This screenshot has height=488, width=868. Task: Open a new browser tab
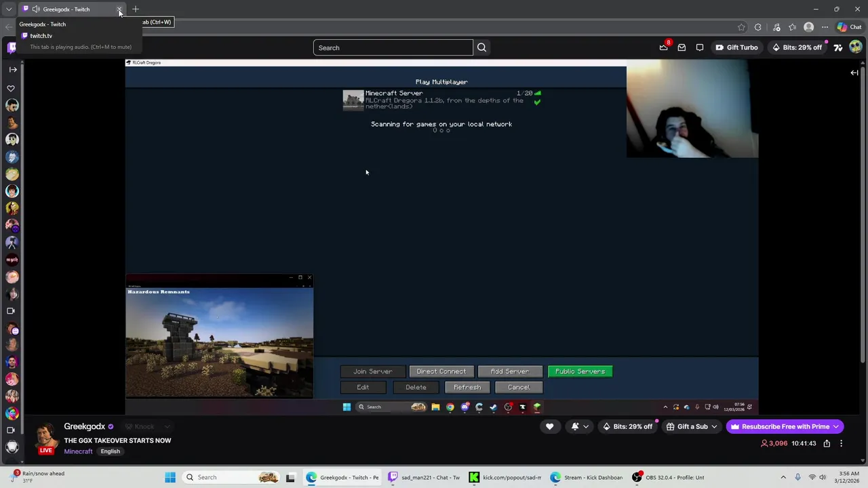click(x=136, y=9)
